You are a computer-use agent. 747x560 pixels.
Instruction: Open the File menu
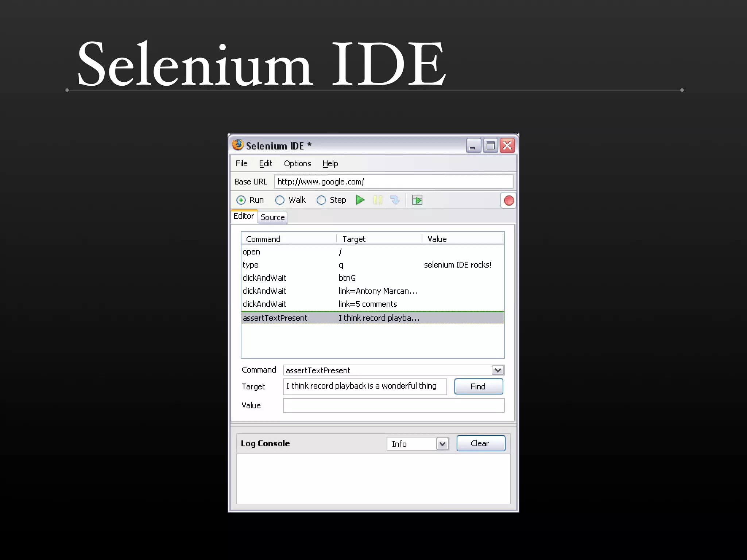(241, 163)
